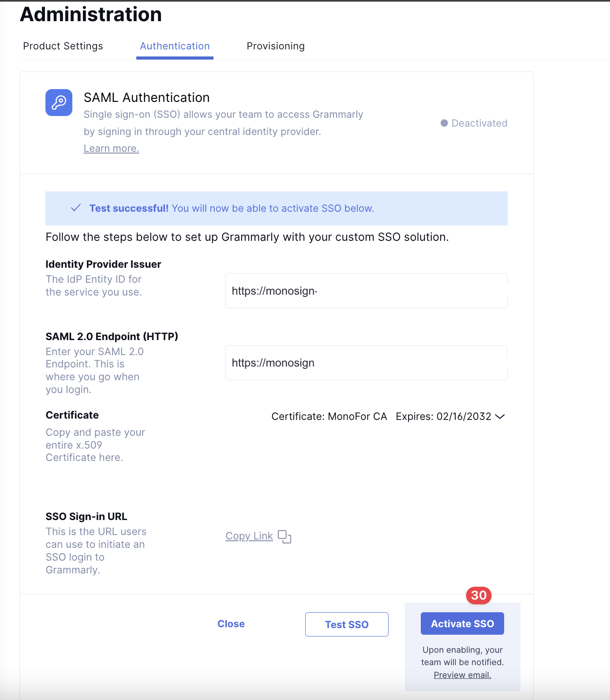Expand the certificate details chevron
The width and height of the screenshot is (610, 700).
tap(500, 416)
